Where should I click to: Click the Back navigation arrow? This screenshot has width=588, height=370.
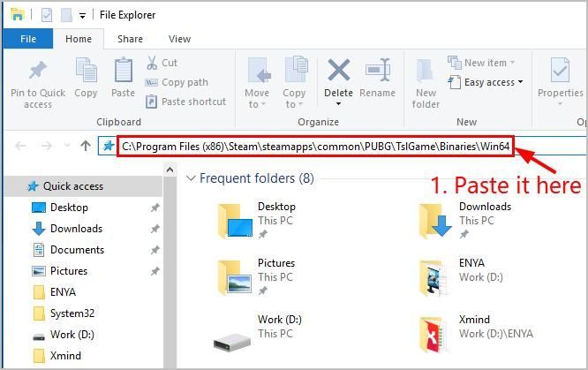click(20, 146)
